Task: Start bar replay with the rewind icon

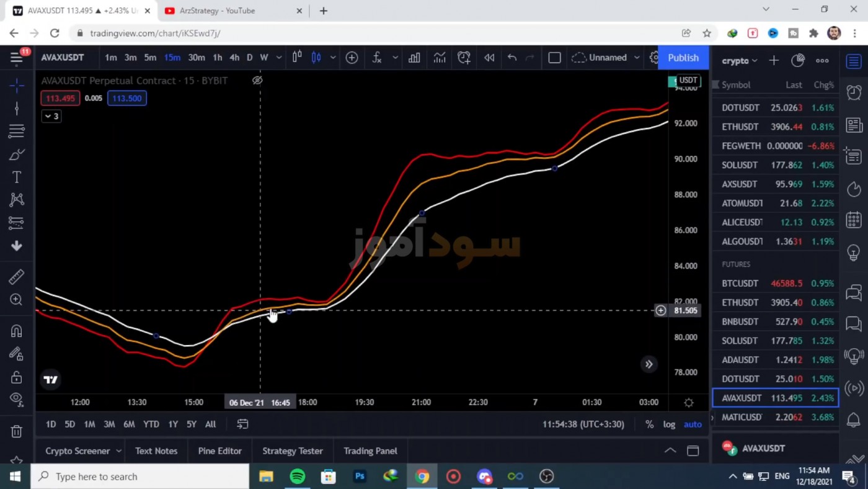Action: tap(489, 58)
